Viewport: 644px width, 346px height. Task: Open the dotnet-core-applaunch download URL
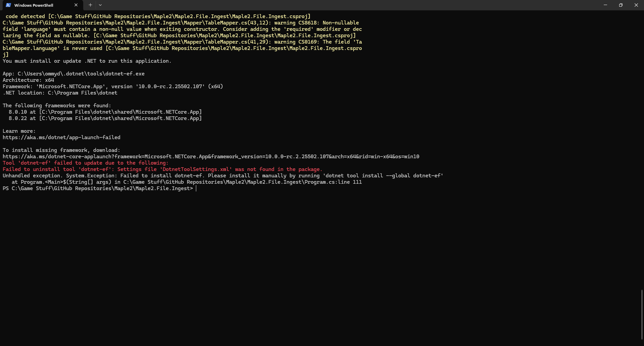click(211, 157)
